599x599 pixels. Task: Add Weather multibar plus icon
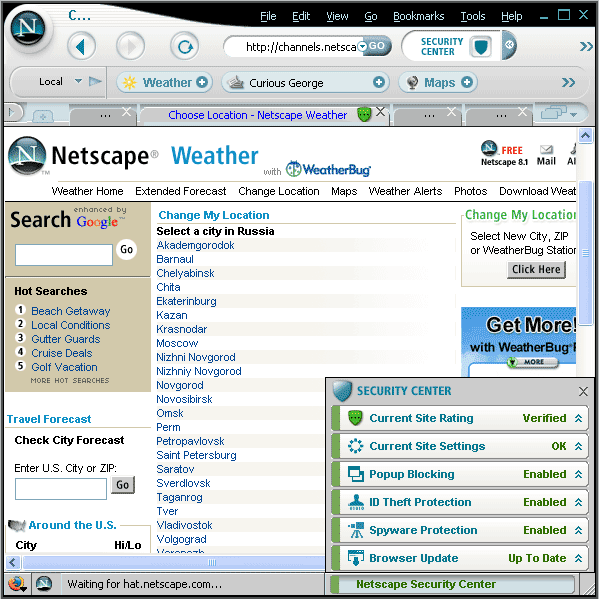(202, 82)
